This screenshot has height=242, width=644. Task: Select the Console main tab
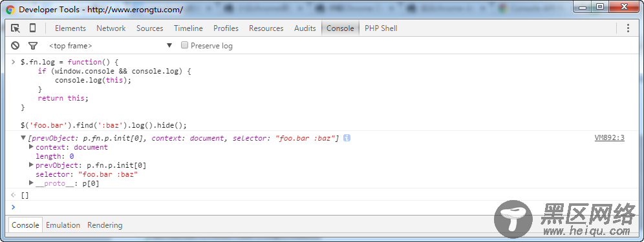coord(340,28)
